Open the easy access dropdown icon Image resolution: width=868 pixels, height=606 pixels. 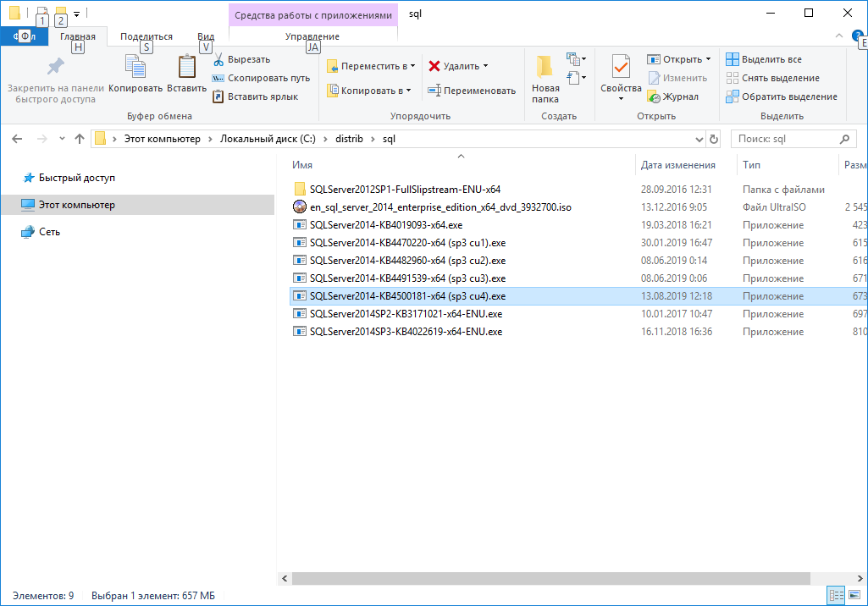(x=577, y=78)
